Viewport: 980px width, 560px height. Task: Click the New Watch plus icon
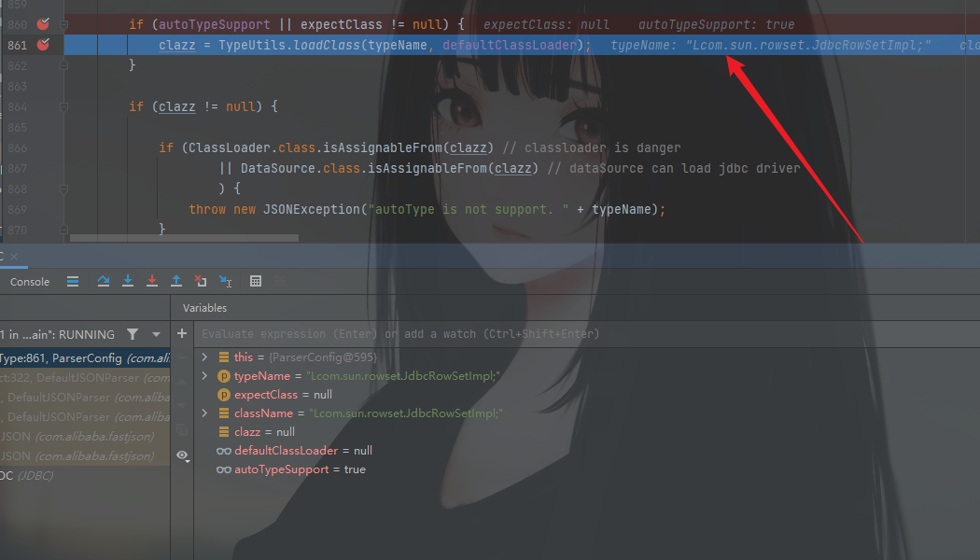tap(182, 334)
